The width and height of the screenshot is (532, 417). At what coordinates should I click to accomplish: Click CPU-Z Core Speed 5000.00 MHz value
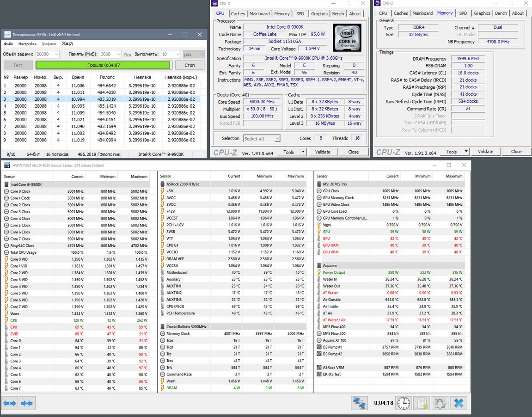coord(262,102)
